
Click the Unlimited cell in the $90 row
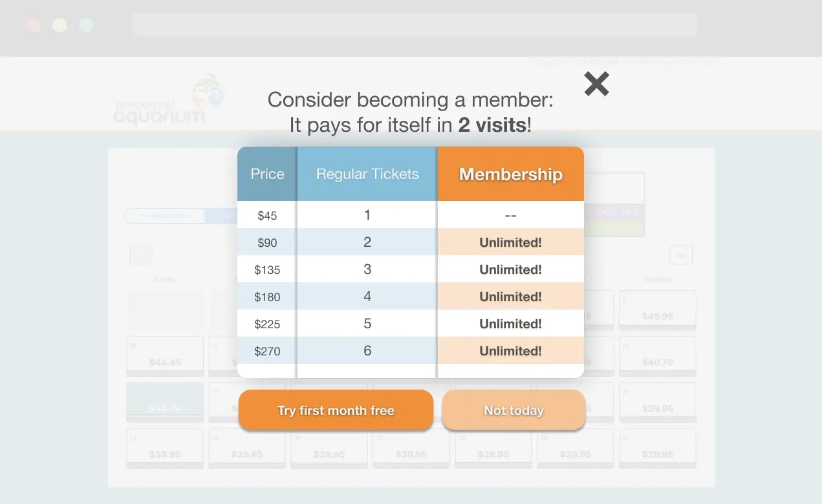tap(510, 242)
